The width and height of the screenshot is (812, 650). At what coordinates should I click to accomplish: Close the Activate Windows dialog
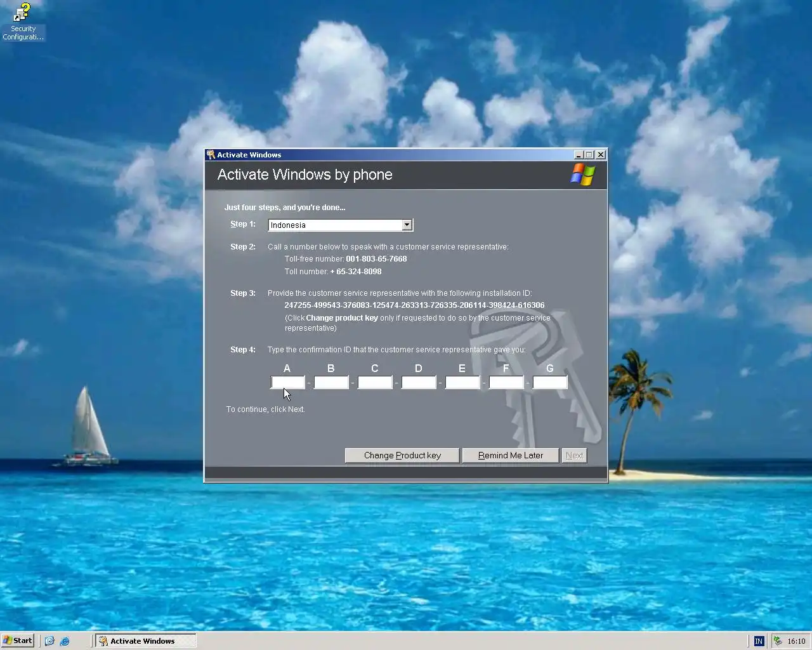coord(601,155)
